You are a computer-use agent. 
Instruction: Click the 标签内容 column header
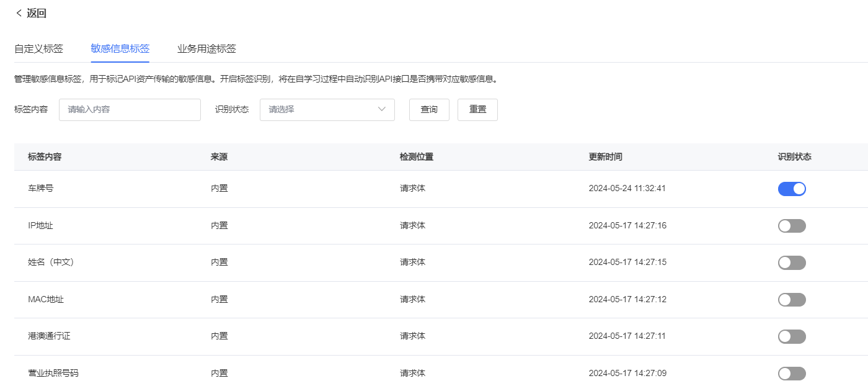click(x=45, y=157)
